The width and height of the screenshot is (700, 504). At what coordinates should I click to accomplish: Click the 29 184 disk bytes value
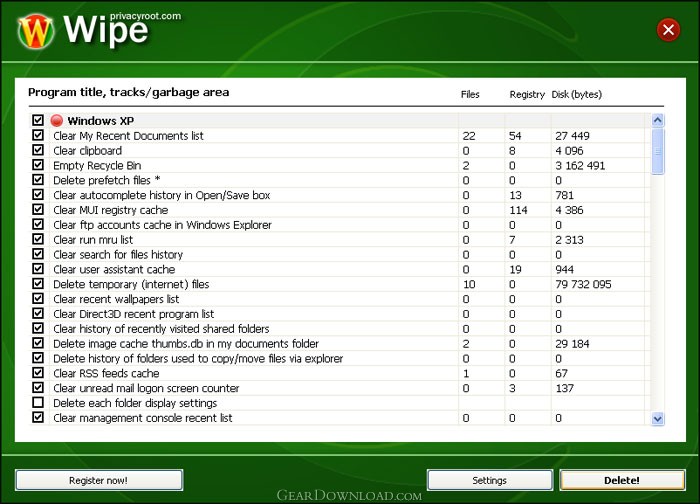pyautogui.click(x=572, y=344)
